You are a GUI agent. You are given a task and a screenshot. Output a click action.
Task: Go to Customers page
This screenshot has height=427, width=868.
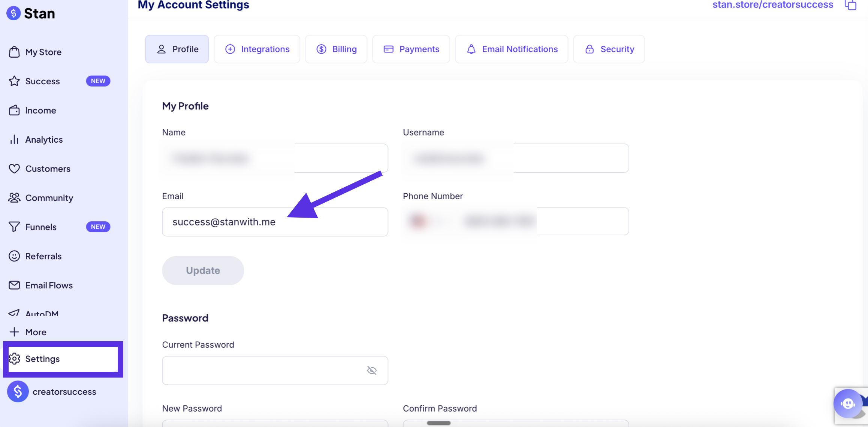(x=48, y=169)
